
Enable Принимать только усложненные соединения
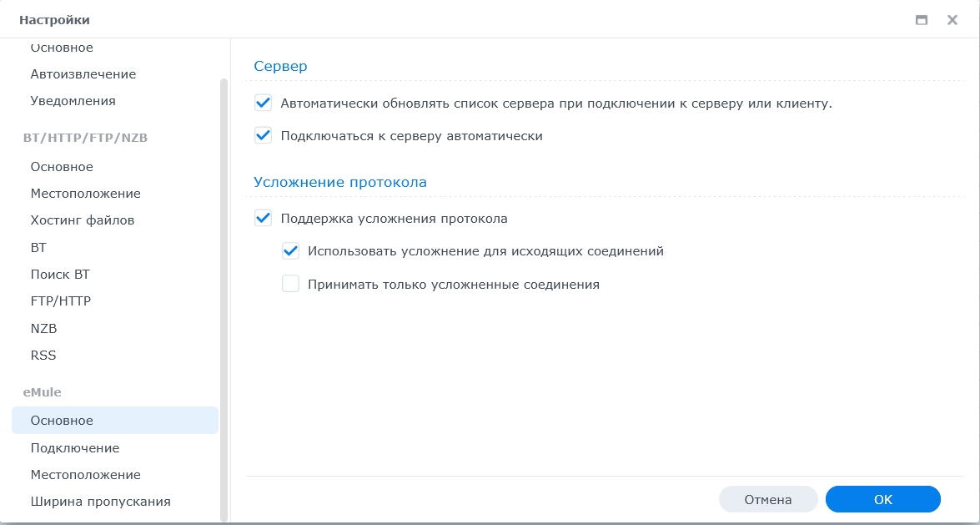click(x=290, y=283)
